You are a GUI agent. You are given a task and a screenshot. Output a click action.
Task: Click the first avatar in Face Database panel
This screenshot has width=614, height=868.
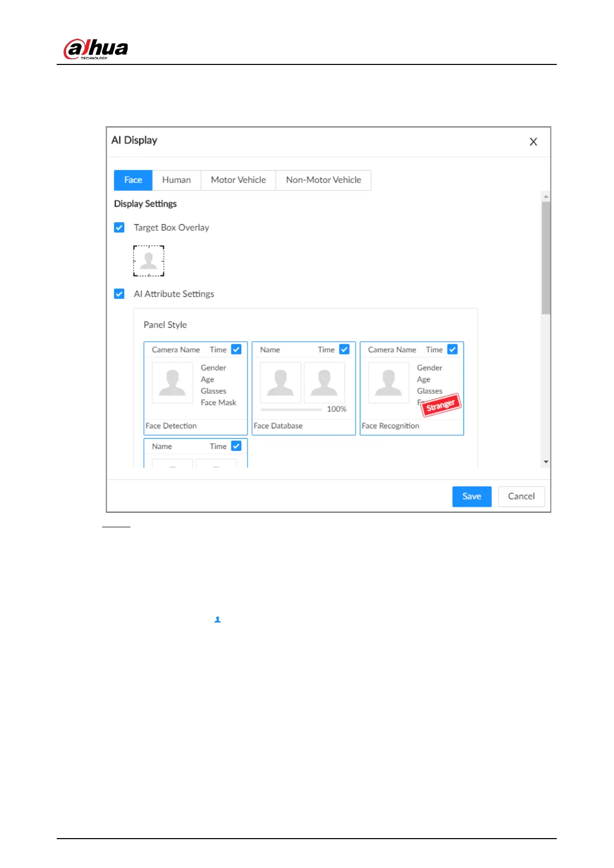pyautogui.click(x=280, y=382)
